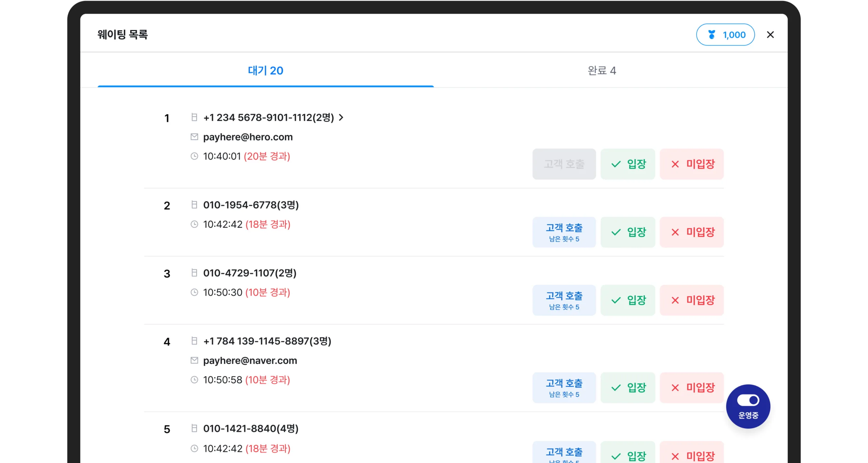This screenshot has height=463, width=868.
Task: Admit entry 4 with 입장 button
Action: [x=628, y=388]
